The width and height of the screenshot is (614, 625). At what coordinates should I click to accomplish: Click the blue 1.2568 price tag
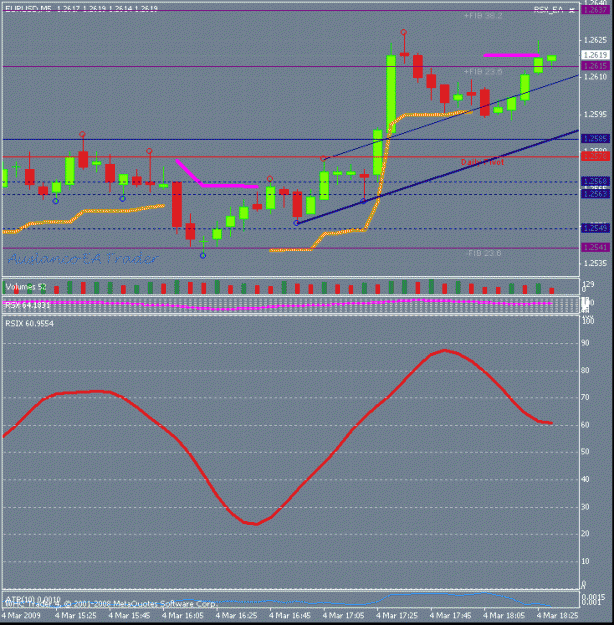596,181
